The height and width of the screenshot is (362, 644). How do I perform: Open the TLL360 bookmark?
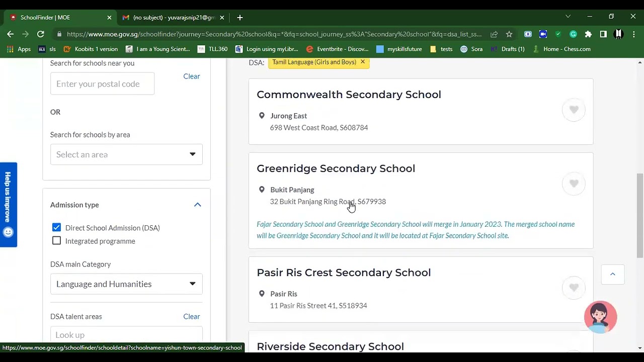tap(212, 49)
